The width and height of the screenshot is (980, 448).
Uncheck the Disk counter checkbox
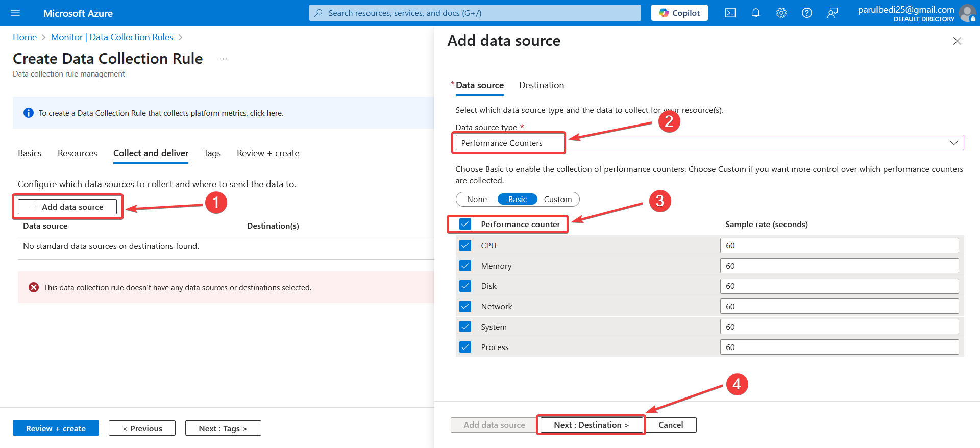pyautogui.click(x=465, y=286)
